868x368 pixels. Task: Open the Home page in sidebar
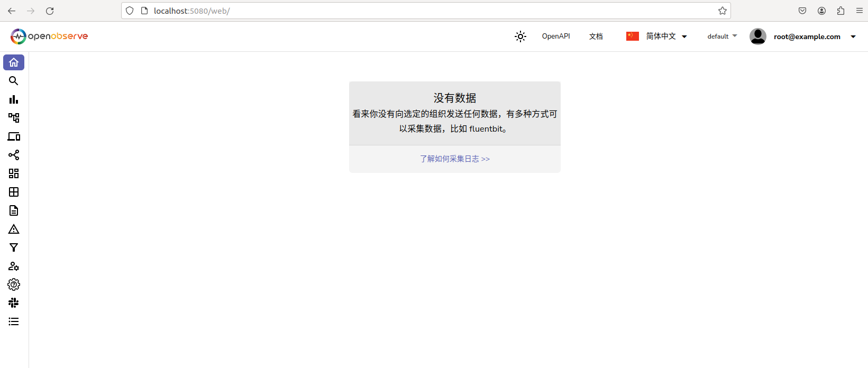tap(14, 62)
